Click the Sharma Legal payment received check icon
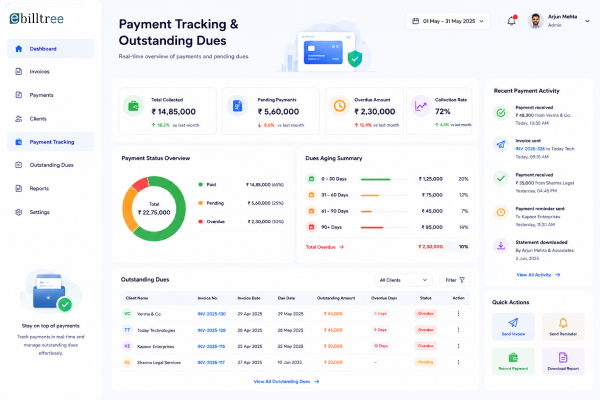The height and width of the screenshot is (400, 600). point(501,178)
